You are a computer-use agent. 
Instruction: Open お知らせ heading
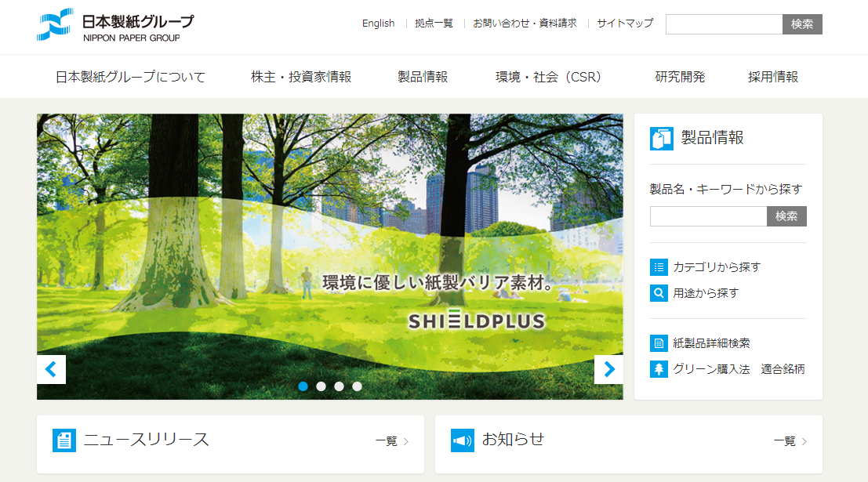513,440
